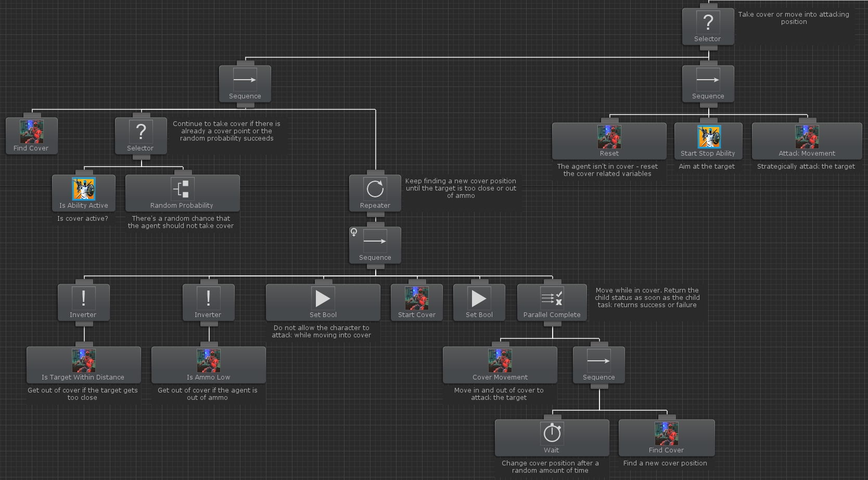Click the Is Ability Active node icon
The image size is (868, 480).
[x=83, y=189]
